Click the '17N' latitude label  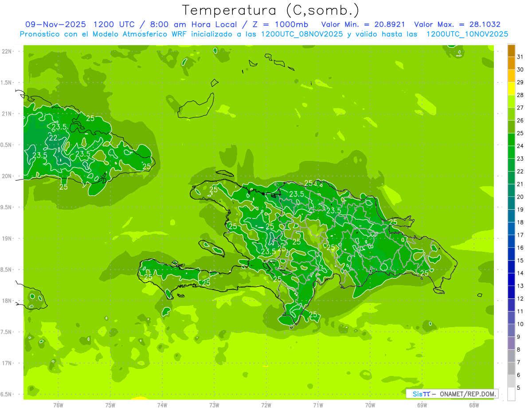[x=6, y=363]
